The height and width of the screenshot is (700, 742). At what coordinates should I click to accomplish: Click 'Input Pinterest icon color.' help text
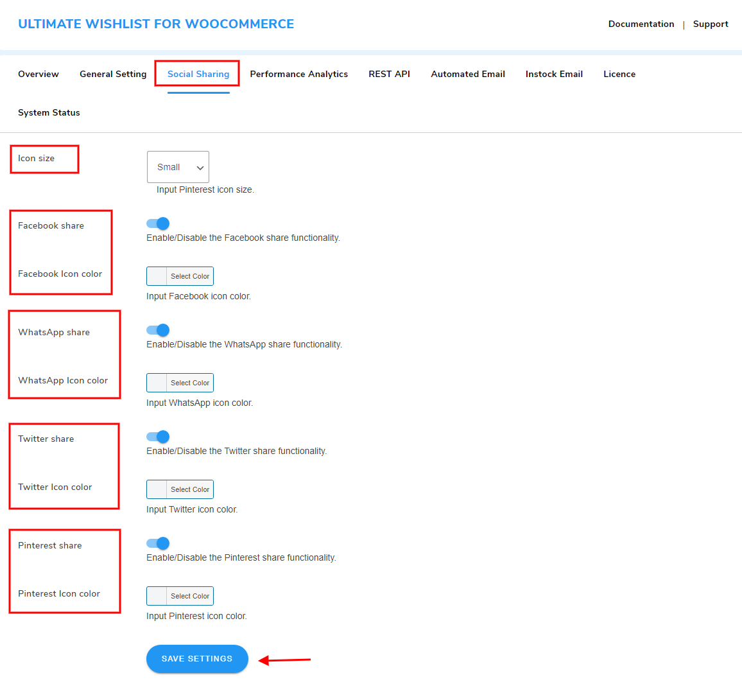pyautogui.click(x=196, y=616)
